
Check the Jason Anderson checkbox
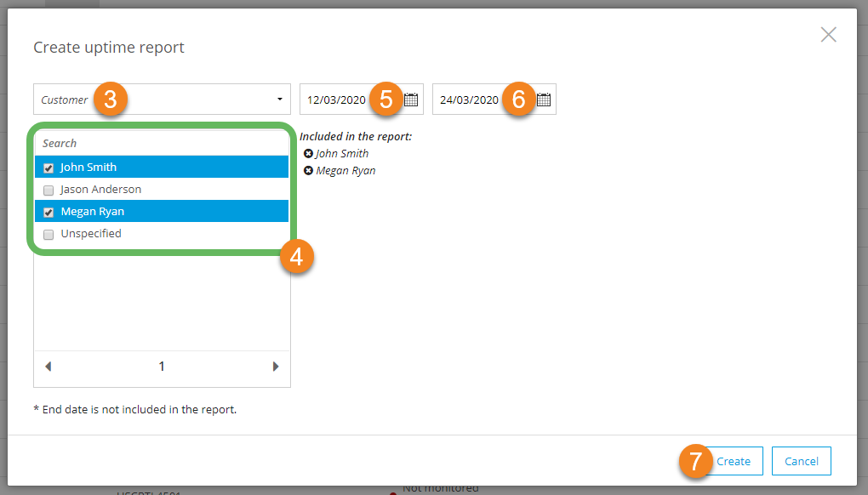(49, 191)
